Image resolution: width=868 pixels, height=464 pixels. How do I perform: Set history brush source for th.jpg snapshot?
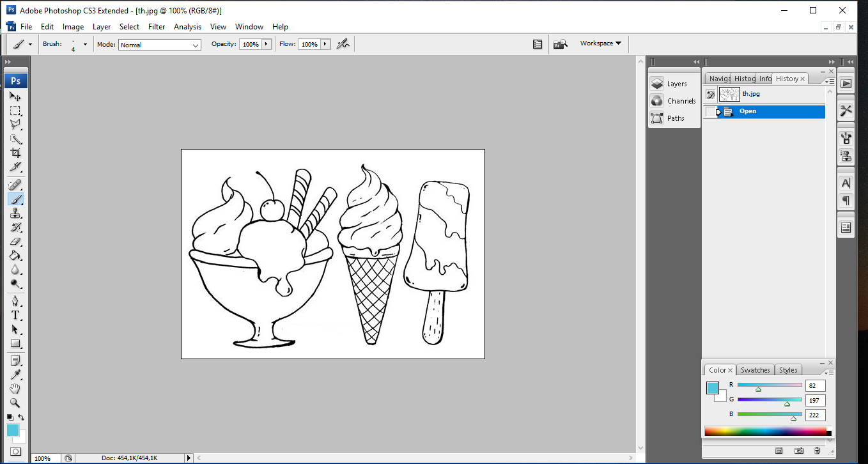point(710,95)
